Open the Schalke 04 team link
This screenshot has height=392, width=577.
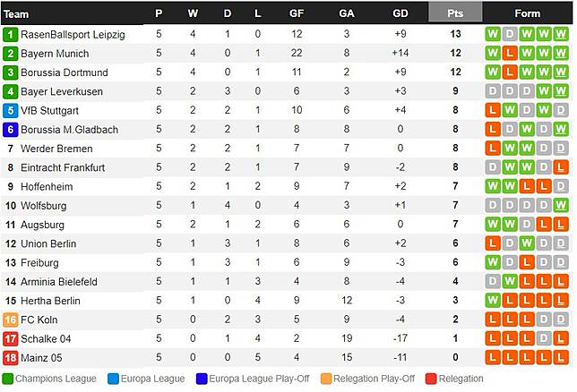click(x=46, y=338)
